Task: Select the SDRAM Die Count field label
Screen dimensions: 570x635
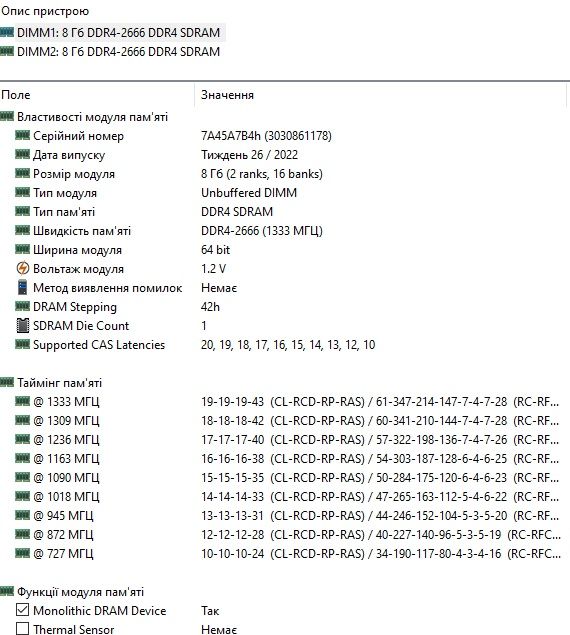Action: coord(81,326)
